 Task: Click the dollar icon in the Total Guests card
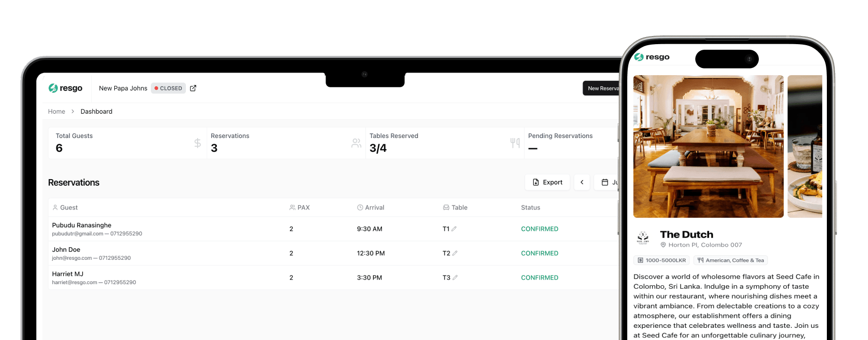point(198,143)
